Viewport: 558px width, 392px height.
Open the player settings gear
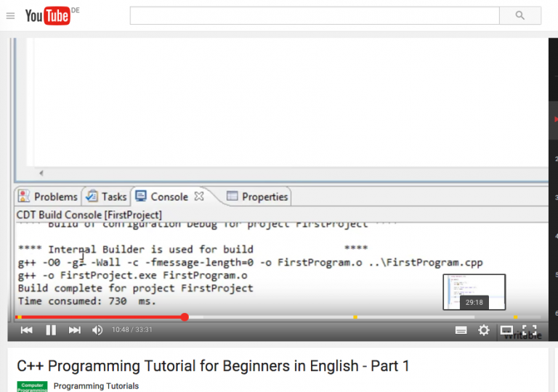(483, 330)
